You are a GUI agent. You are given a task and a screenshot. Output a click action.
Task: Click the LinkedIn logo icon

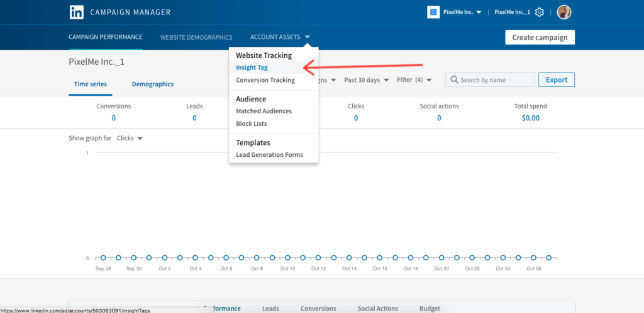(x=77, y=12)
